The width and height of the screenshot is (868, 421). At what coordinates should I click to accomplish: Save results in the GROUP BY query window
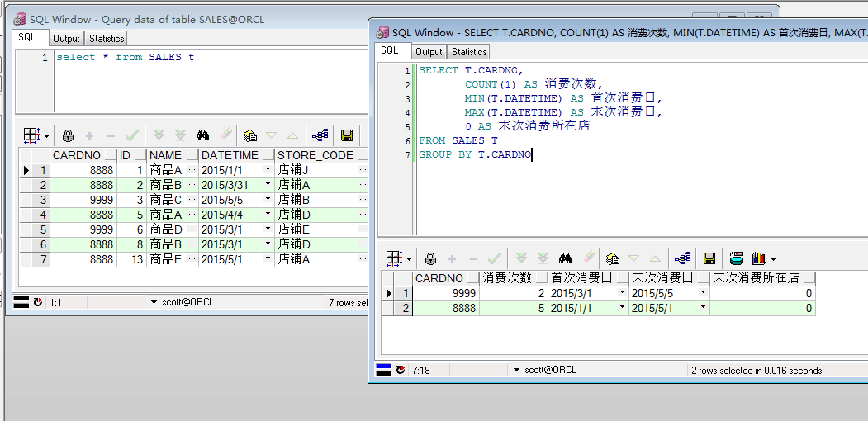click(x=709, y=258)
